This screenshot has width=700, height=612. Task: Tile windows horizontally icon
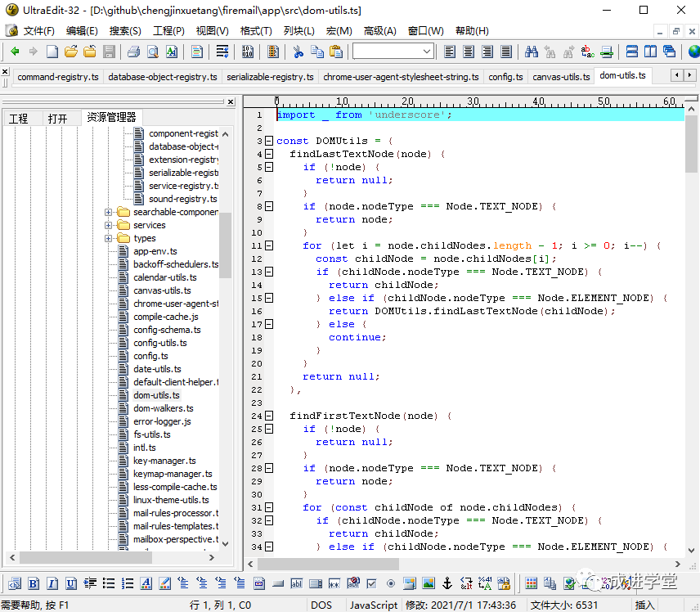pyautogui.click(x=631, y=52)
